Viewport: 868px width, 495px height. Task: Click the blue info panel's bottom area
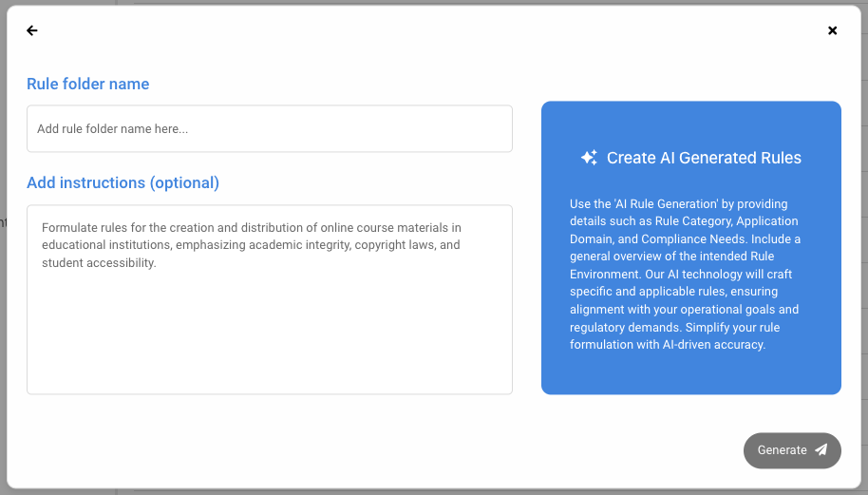690,375
